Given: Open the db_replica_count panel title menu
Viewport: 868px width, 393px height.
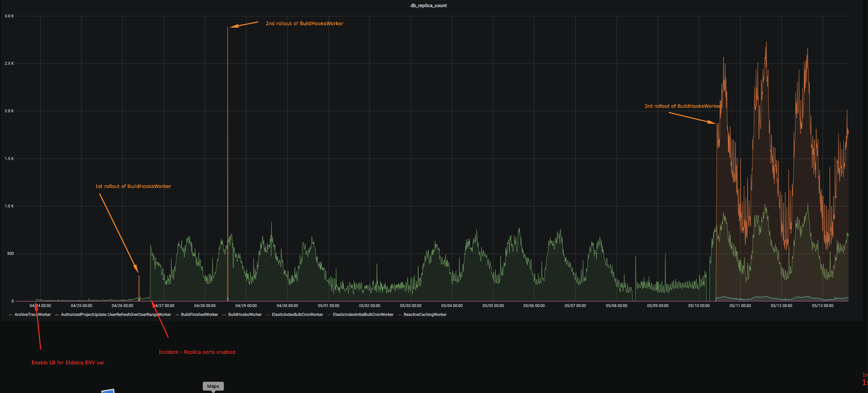Looking at the screenshot, I should (x=428, y=6).
